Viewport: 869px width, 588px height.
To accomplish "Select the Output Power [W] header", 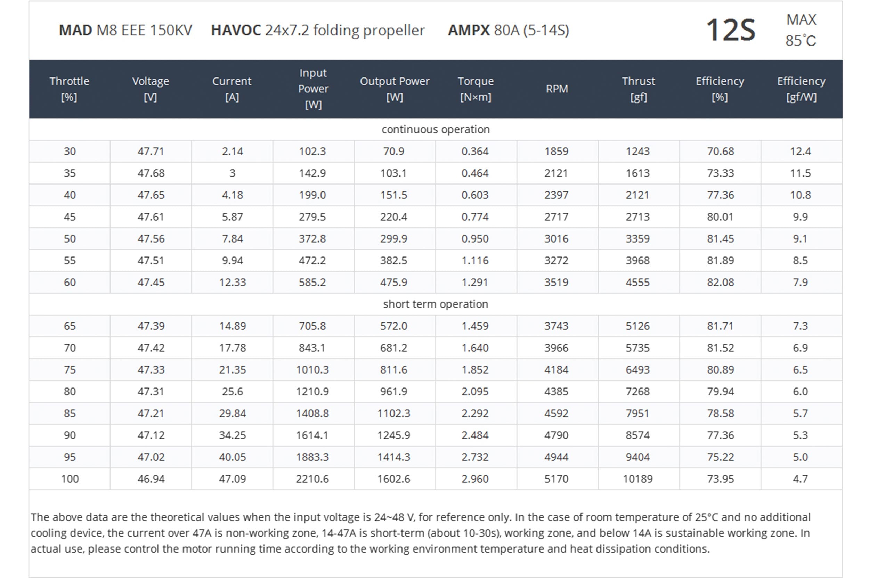I will 395,89.
